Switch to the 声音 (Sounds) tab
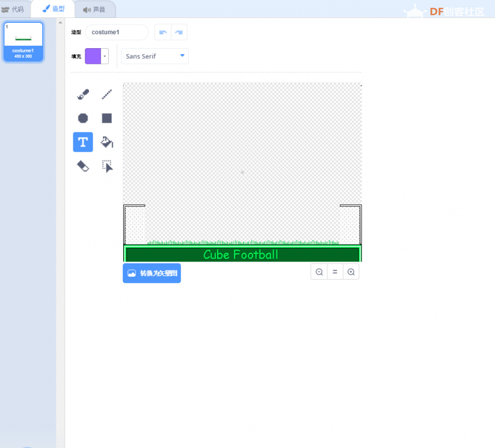Screen dimensions: 495x448 [x=94, y=10]
